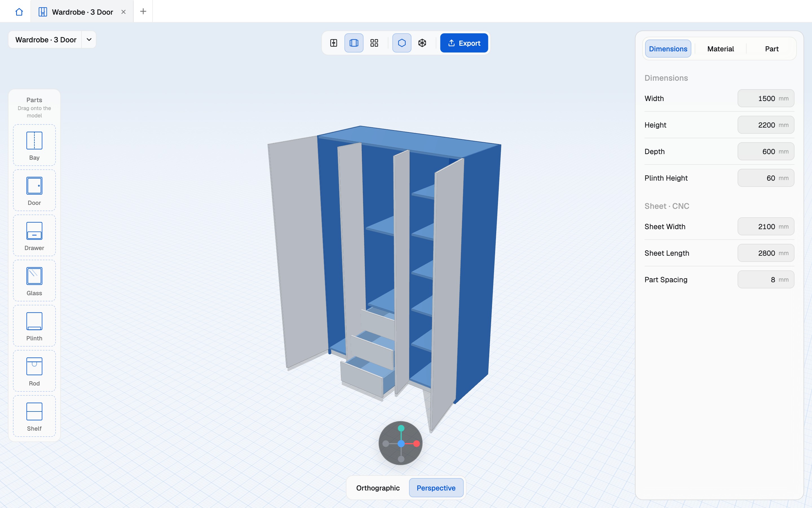
Task: Click the Sheet Width input field
Action: [x=766, y=226]
